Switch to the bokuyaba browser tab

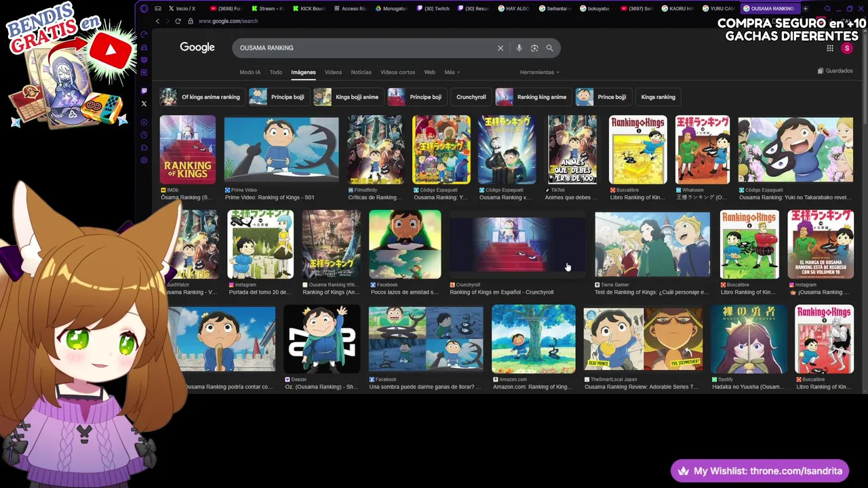596,9
